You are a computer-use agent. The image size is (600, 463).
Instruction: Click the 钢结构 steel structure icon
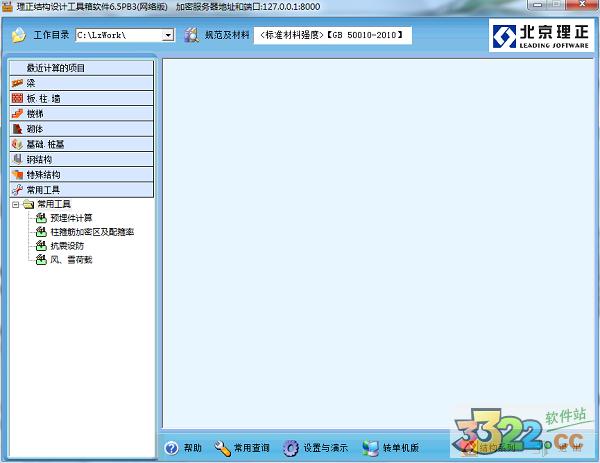[17, 159]
